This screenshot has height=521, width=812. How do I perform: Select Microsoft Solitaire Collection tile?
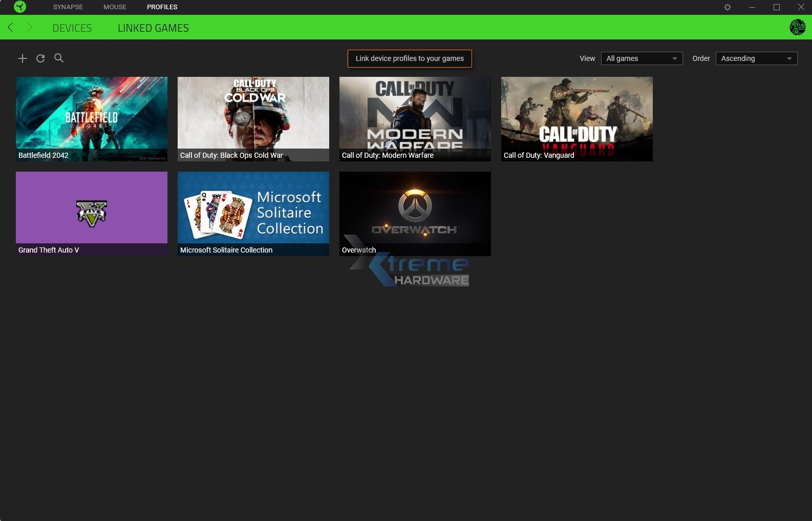click(253, 214)
